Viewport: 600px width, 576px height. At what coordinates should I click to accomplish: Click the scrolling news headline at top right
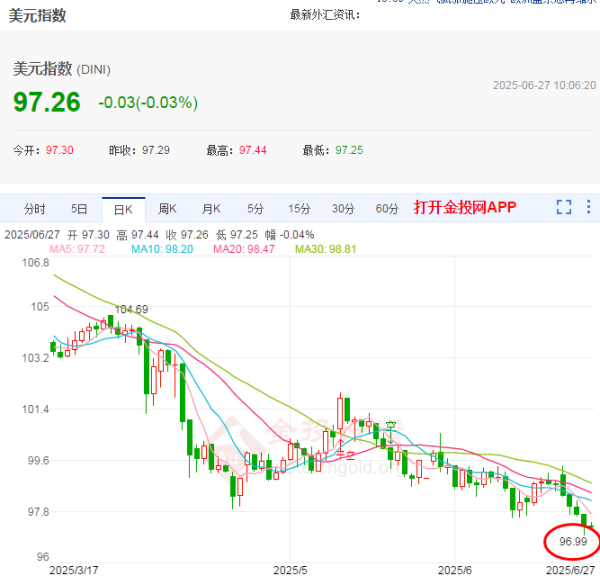point(487,2)
